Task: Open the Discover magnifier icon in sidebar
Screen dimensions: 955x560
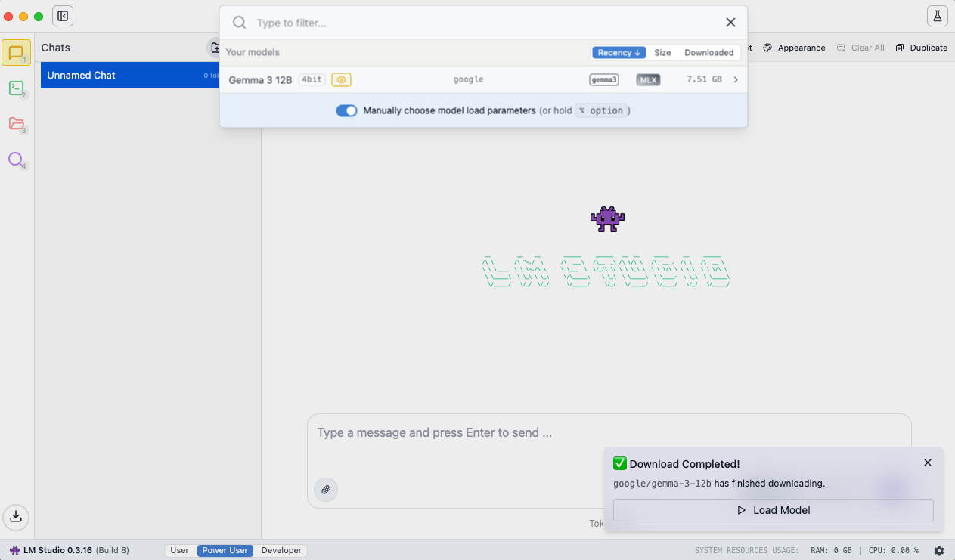Action: 16,159
